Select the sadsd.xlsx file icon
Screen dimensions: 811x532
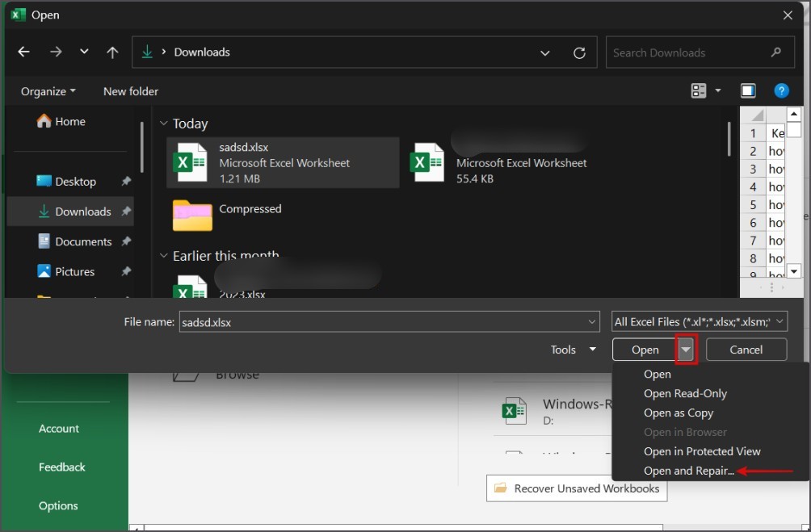[x=191, y=162]
